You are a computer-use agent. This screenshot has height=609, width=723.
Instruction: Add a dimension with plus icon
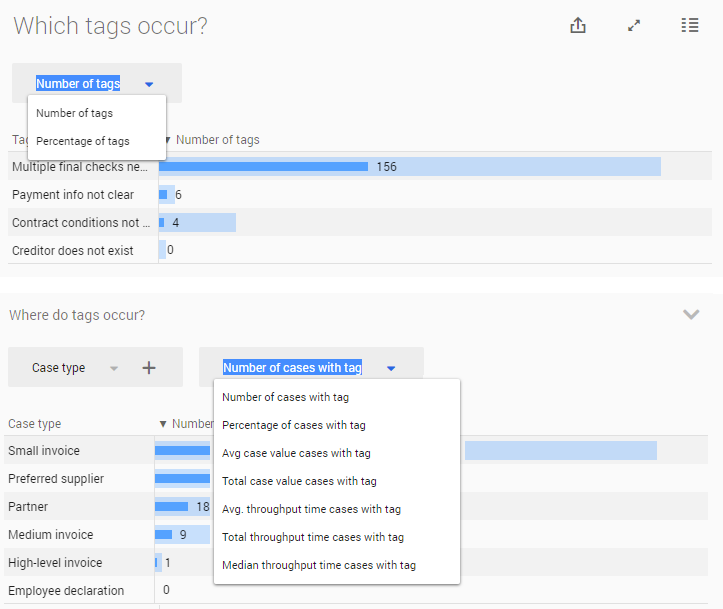149,368
